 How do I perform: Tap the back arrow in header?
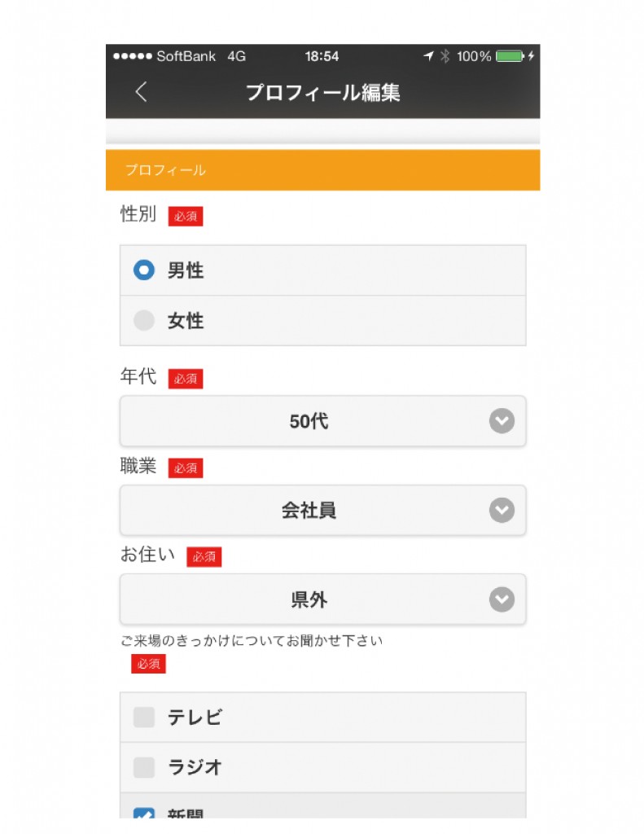click(141, 92)
